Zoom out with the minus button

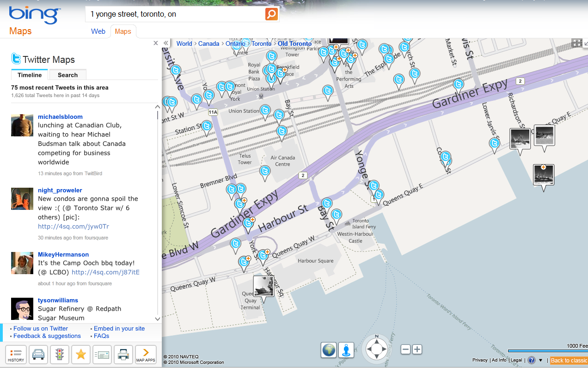405,350
